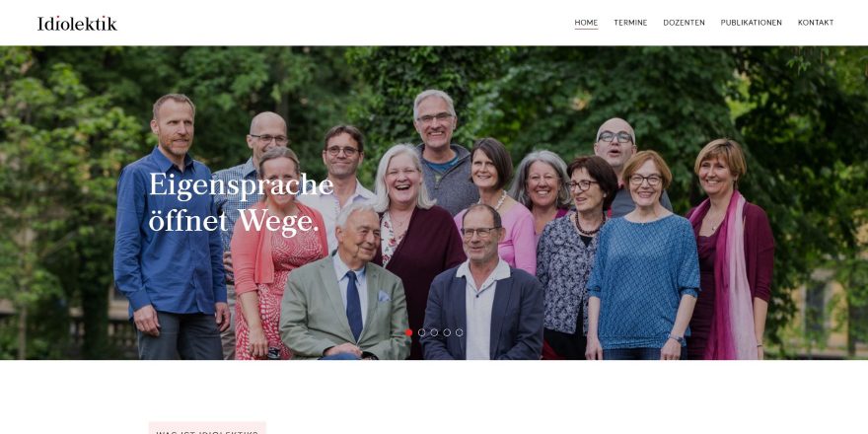Open the Dozenten page
868x434 pixels.
point(685,23)
